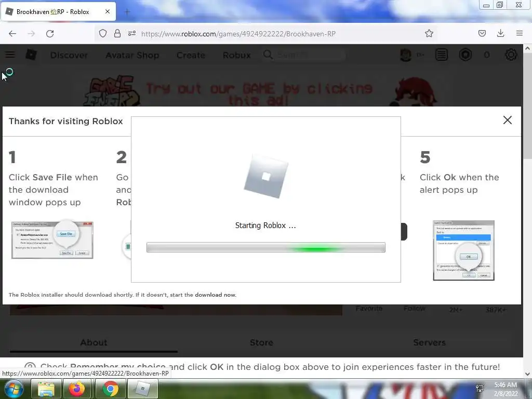Click the Roblox loading logo in launcher
532x399 pixels.
266,177
